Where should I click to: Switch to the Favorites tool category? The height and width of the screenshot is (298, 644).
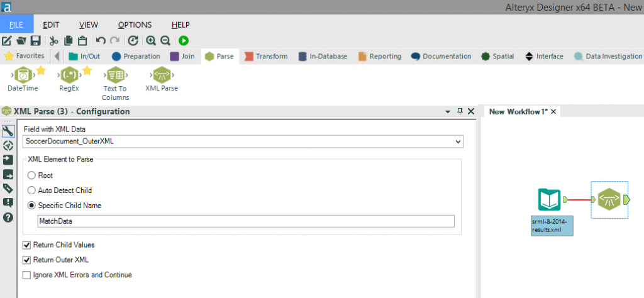tap(25, 56)
